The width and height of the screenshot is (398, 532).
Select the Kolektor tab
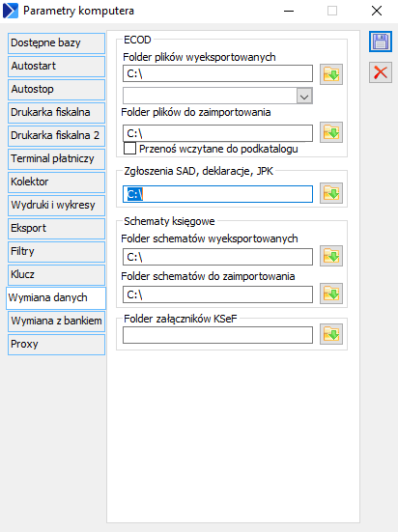tap(56, 182)
